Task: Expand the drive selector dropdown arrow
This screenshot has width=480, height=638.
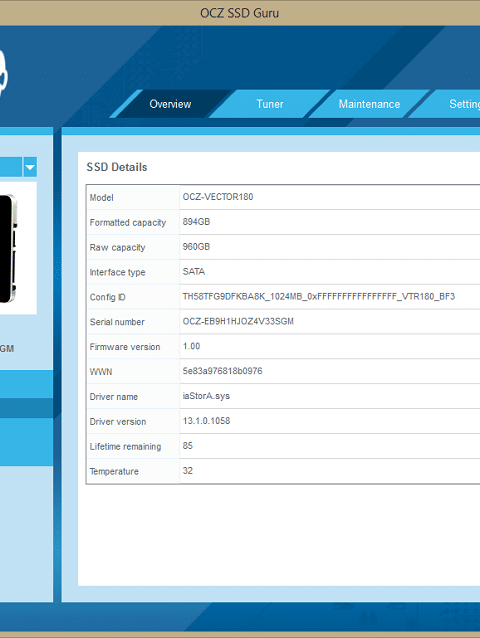Action: (30, 167)
